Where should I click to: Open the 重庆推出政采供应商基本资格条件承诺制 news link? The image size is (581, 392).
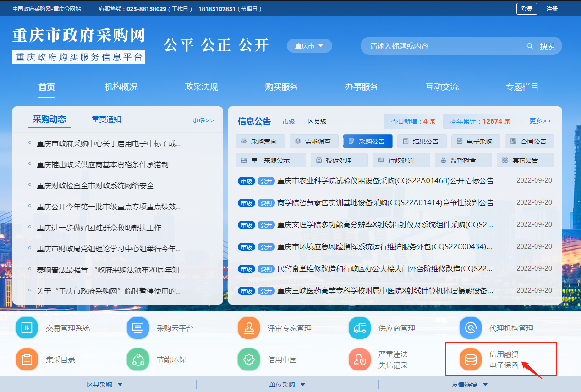click(x=102, y=164)
